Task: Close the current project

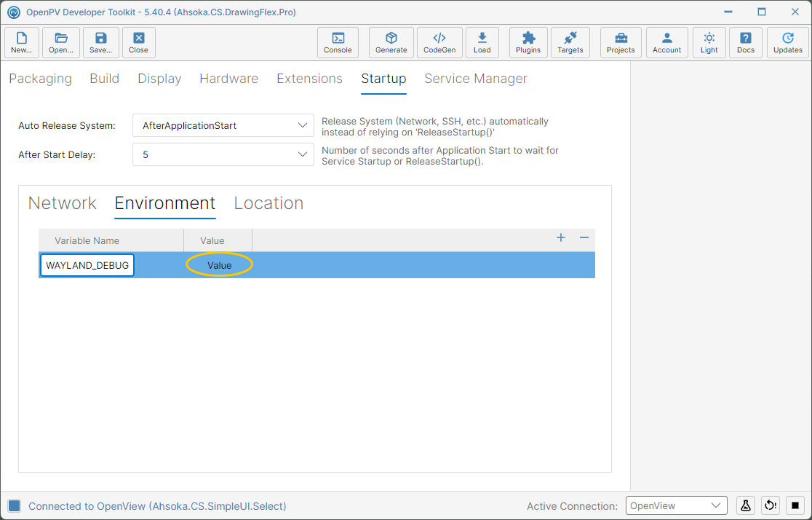Action: point(139,42)
